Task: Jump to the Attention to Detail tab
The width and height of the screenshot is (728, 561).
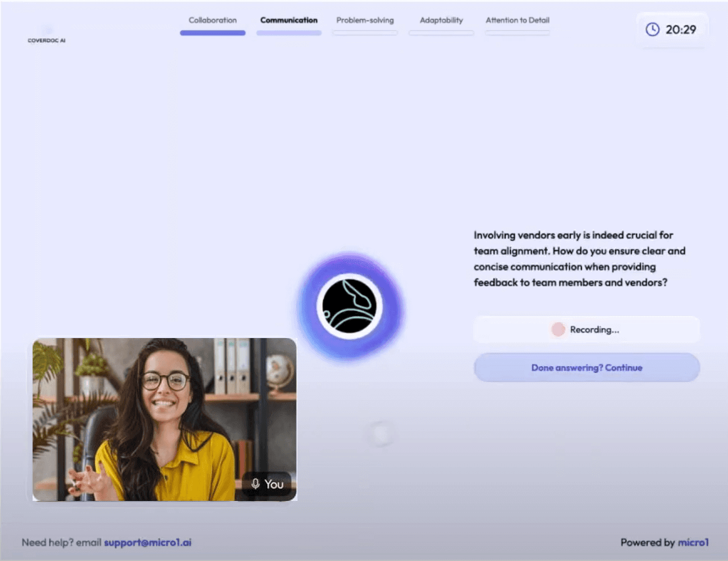Action: click(517, 20)
